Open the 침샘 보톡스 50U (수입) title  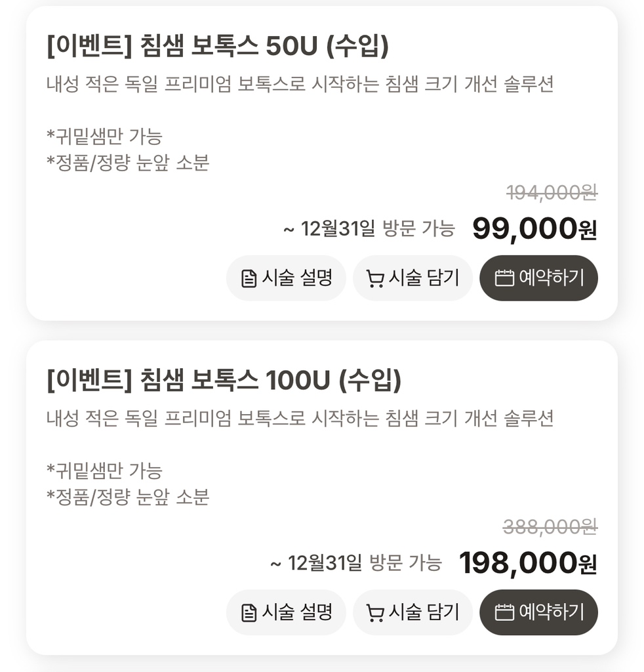pos(218,46)
